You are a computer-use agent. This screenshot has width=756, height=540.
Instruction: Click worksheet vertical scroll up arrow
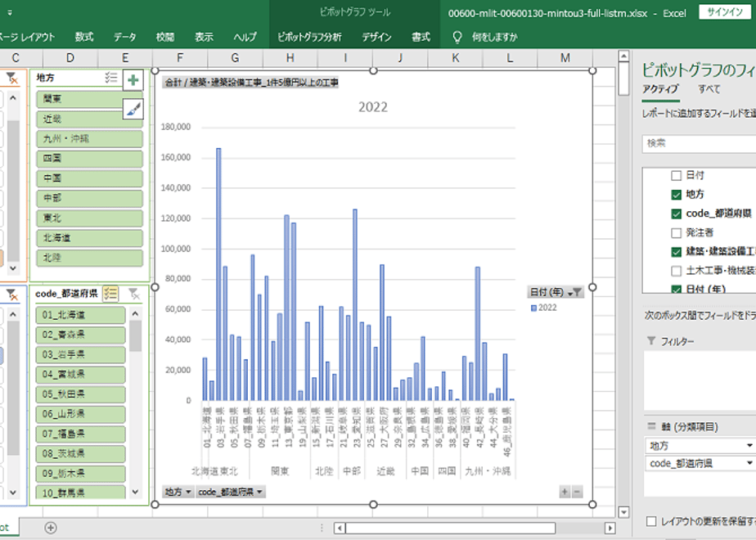[623, 56]
